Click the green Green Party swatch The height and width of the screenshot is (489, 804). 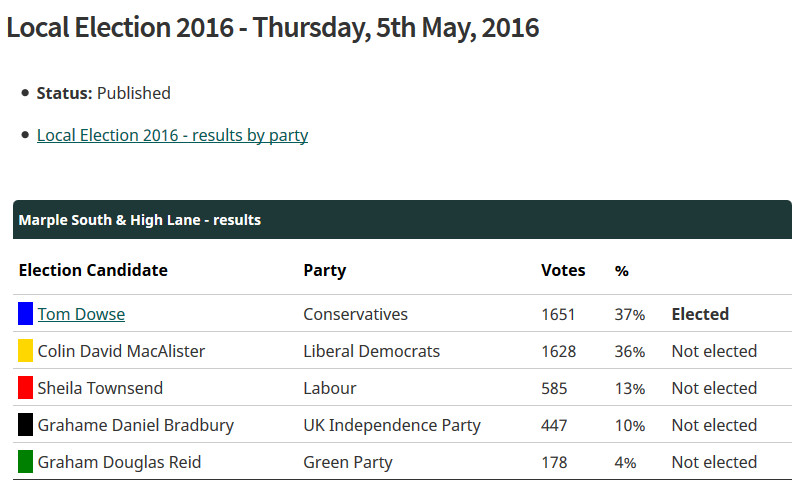click(26, 461)
